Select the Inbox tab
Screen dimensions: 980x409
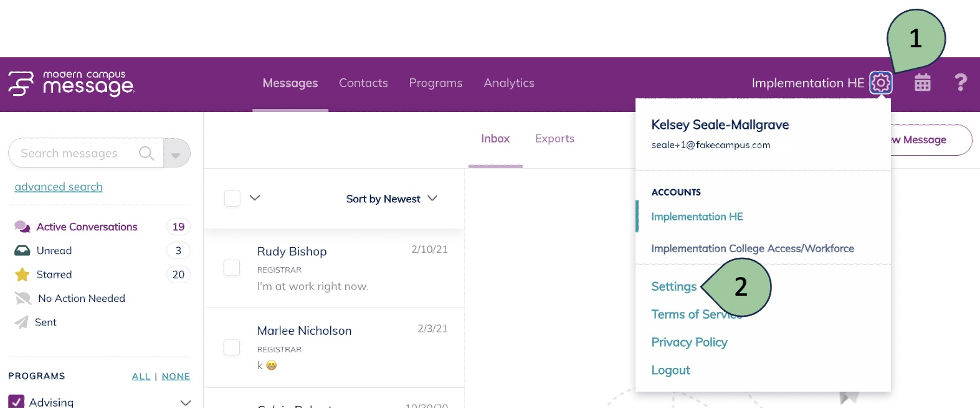(495, 139)
